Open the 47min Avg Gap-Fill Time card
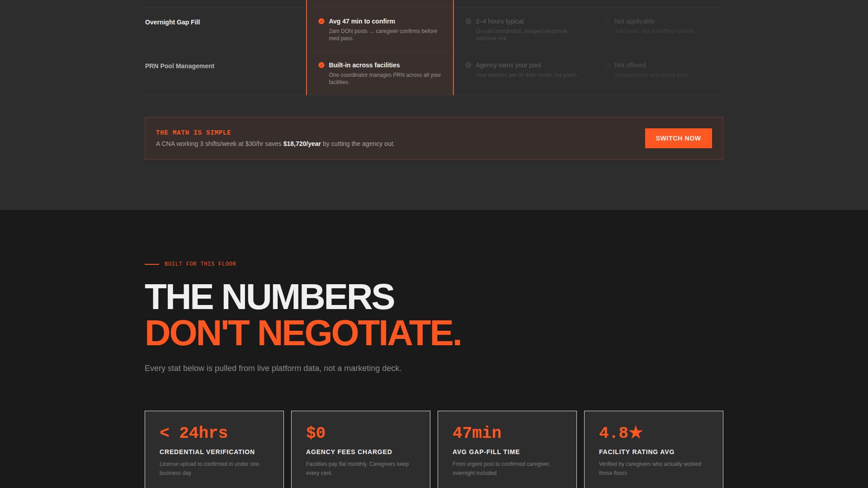The image size is (868, 488). (x=507, y=450)
